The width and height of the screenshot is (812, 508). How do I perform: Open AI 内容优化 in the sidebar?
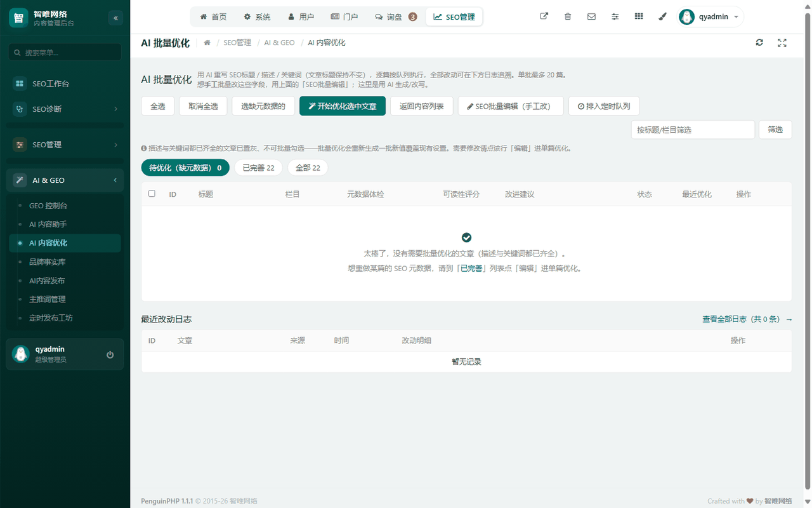tap(65, 243)
